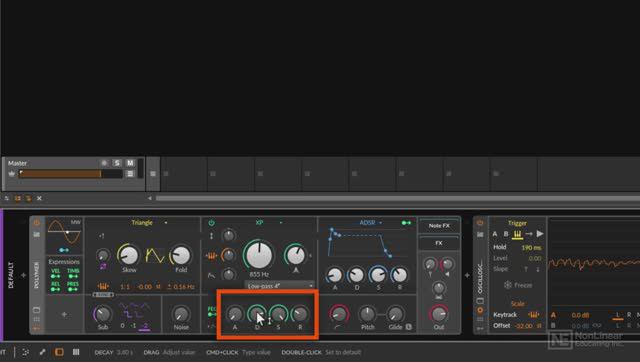The width and height of the screenshot is (640, 362).
Task: Select the note trigger keyboard icon
Action: [x=517, y=234]
